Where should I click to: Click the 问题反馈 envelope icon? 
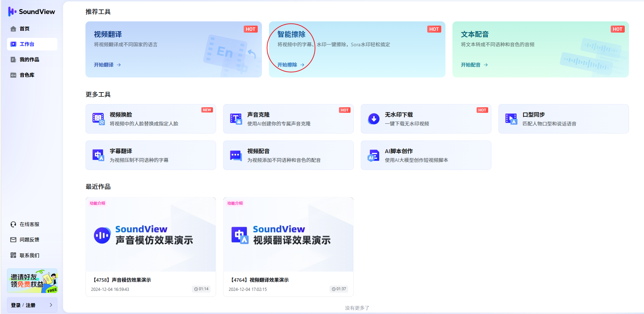point(13,240)
